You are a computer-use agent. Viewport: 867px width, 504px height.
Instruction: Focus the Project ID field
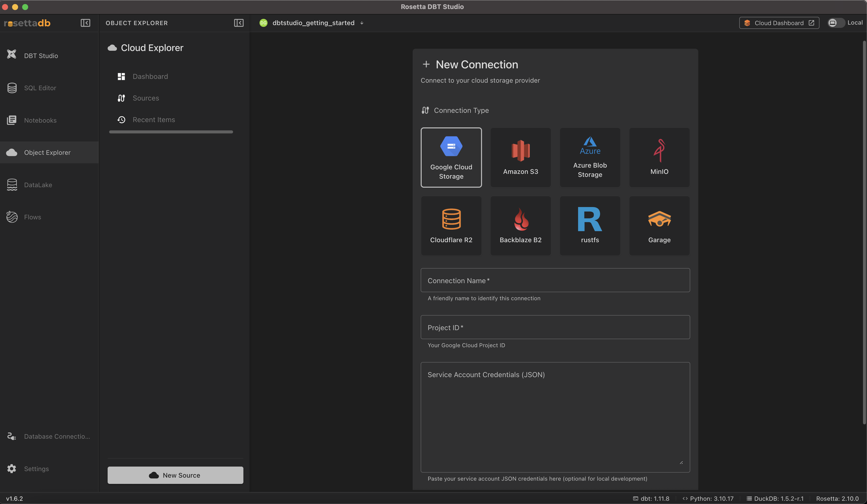(555, 327)
